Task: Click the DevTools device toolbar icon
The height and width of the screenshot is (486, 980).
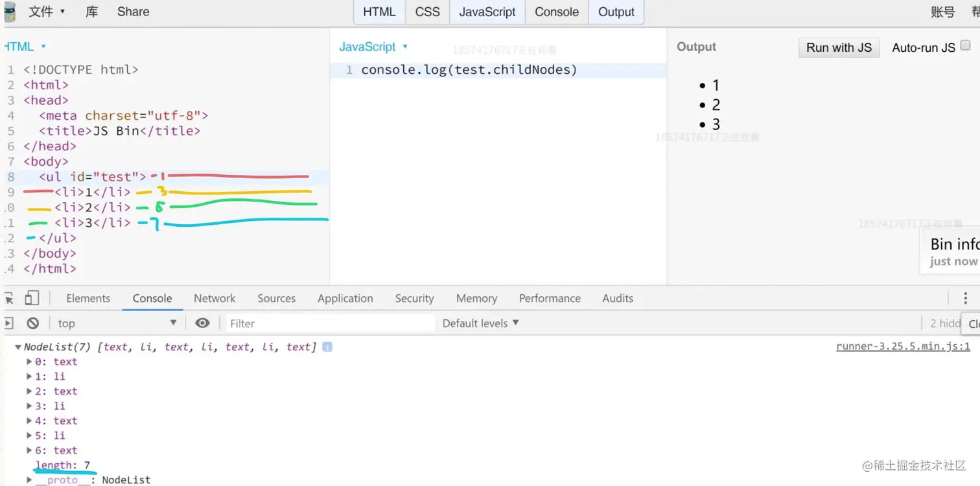Action: pyautogui.click(x=32, y=298)
